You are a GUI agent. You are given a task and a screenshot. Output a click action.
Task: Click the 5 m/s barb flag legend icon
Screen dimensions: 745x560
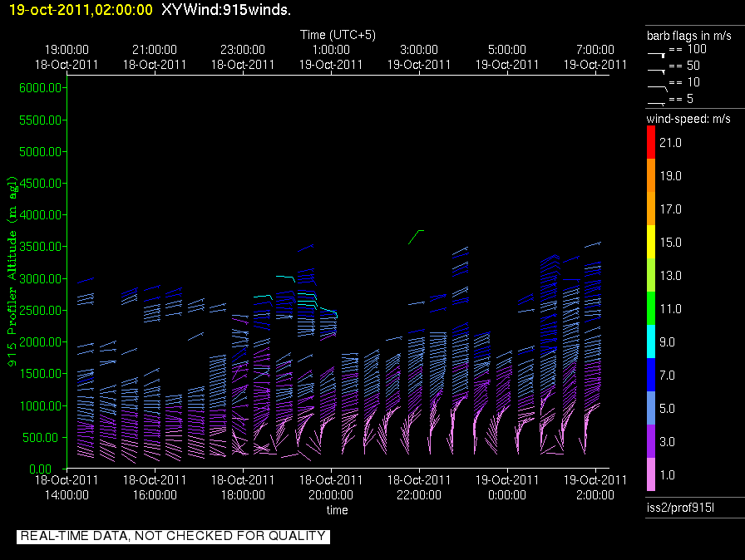coord(657,104)
